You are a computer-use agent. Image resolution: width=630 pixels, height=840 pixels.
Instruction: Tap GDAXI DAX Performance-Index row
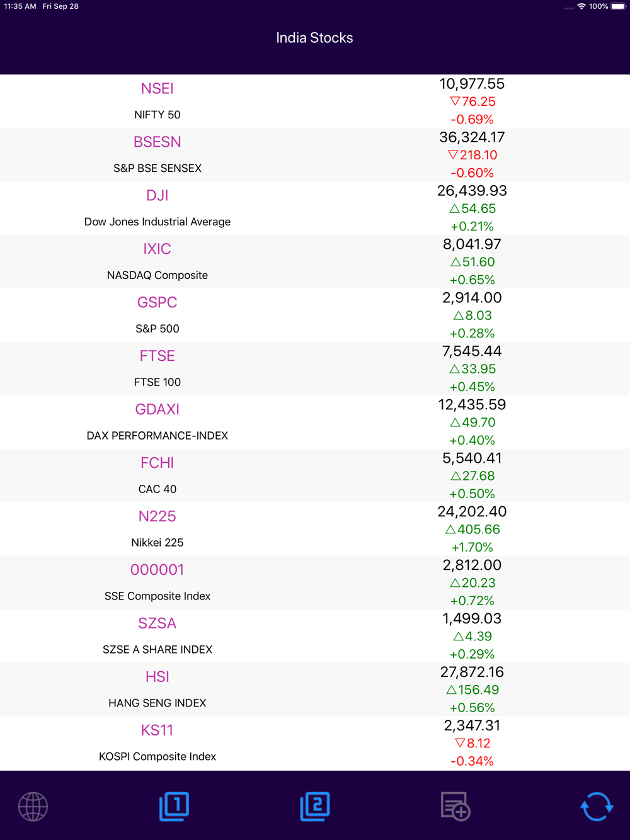314,423
